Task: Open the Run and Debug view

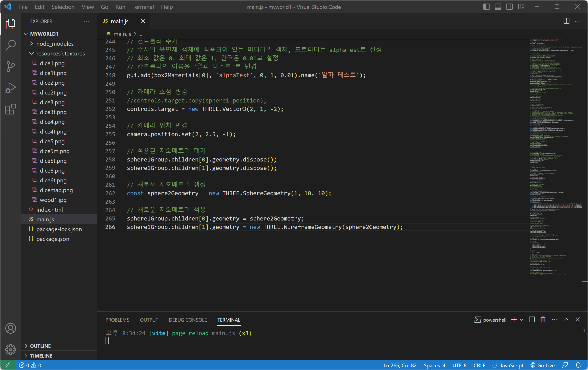Action: click(x=10, y=88)
